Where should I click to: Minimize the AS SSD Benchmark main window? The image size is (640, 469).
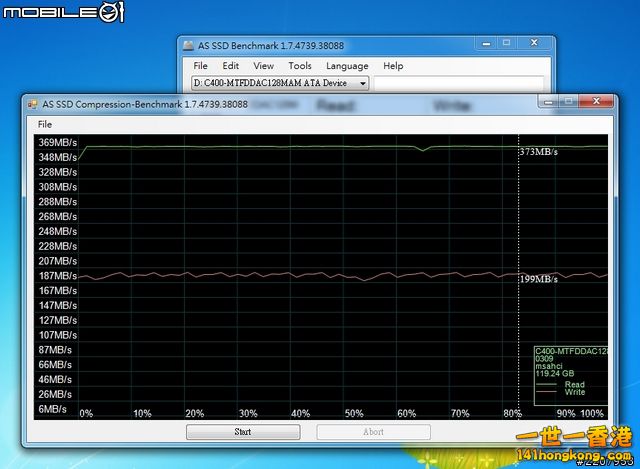click(485, 44)
